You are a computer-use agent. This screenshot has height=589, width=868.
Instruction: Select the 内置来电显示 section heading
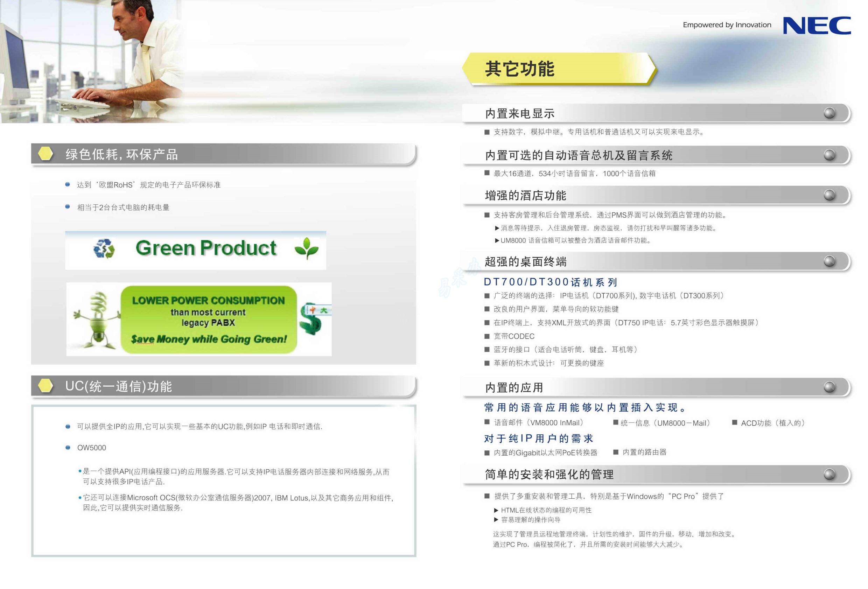click(x=519, y=113)
